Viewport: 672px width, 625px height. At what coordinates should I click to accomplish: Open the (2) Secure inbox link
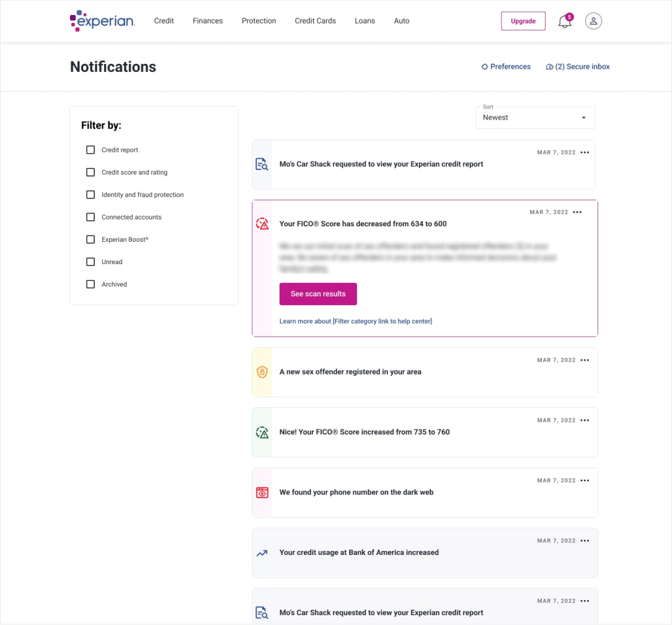coord(577,67)
